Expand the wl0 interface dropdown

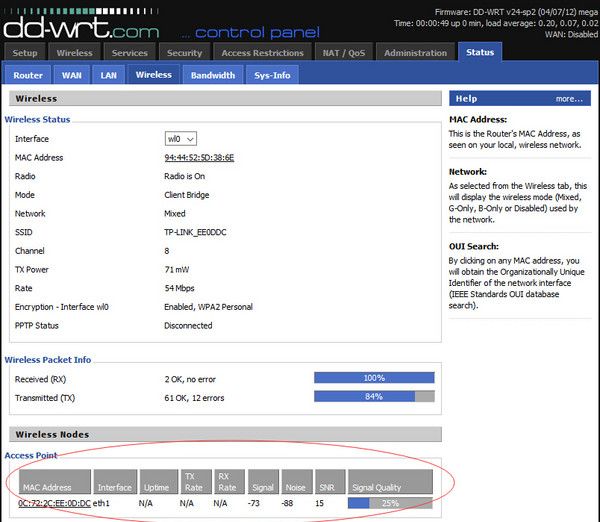[x=181, y=139]
